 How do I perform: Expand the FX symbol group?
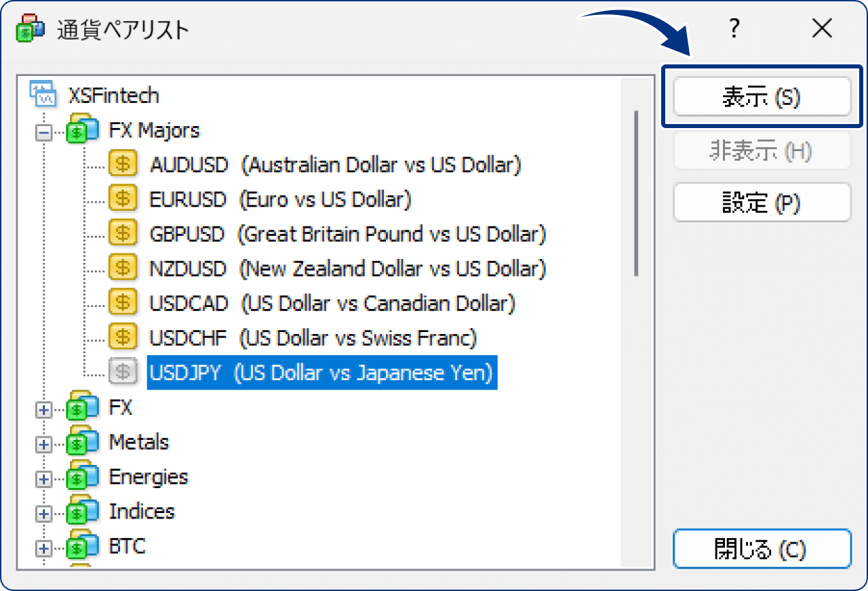click(44, 409)
